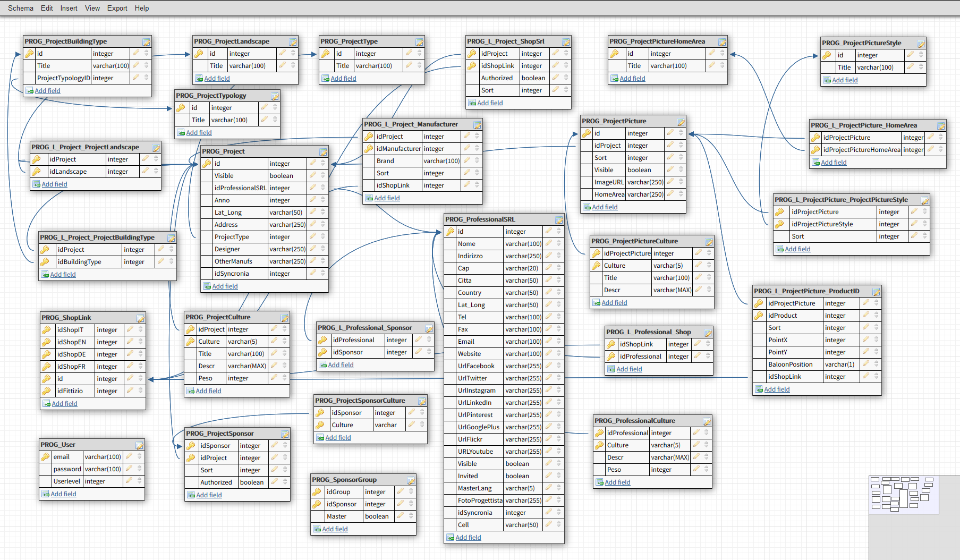The width and height of the screenshot is (960, 560).
Task: Click the pencil icon beside the BaloonPosition field
Action: pyautogui.click(x=866, y=364)
